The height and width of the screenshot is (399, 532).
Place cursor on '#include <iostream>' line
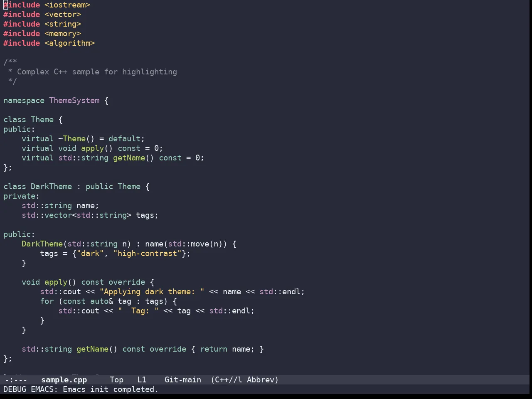click(47, 5)
